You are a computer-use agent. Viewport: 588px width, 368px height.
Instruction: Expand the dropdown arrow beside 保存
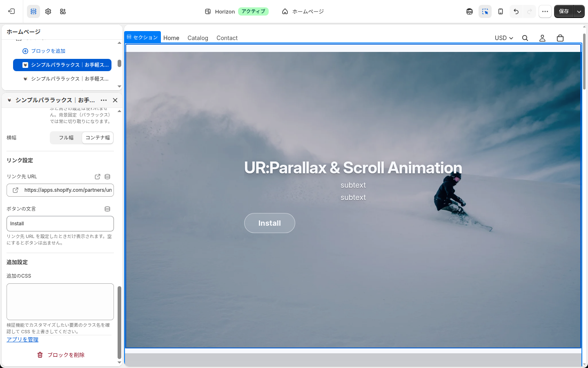579,11
